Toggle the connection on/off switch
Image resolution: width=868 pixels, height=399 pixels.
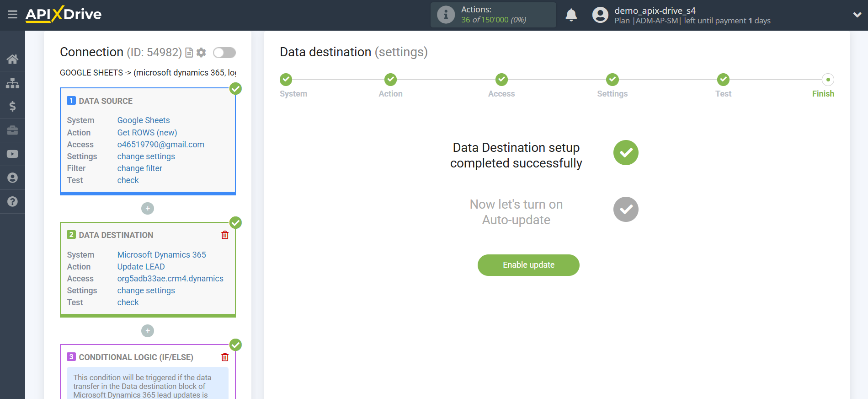[x=224, y=53]
